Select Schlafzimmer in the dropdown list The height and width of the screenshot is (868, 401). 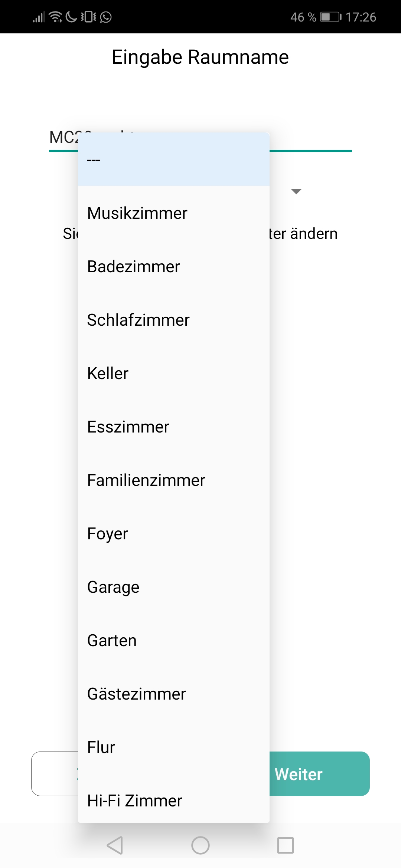pos(173,320)
